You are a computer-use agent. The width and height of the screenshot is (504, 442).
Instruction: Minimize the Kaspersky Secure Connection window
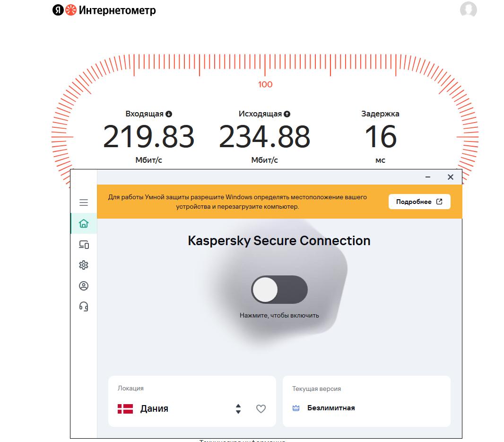click(x=428, y=177)
